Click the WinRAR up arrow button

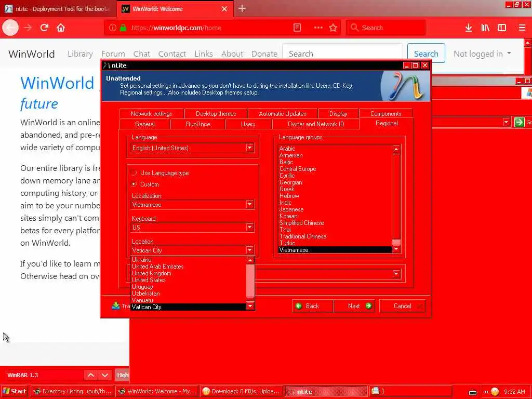pos(91,375)
